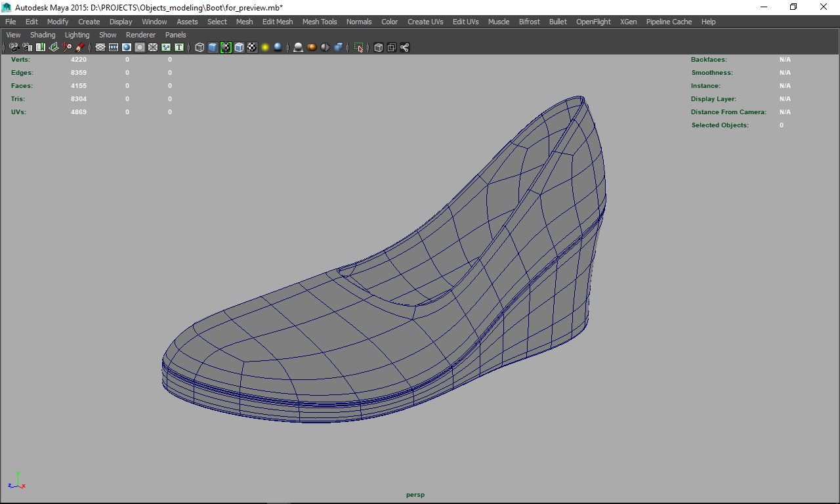Toggle the viewport Grid display
The width and height of the screenshot is (840, 504).
pos(100,47)
